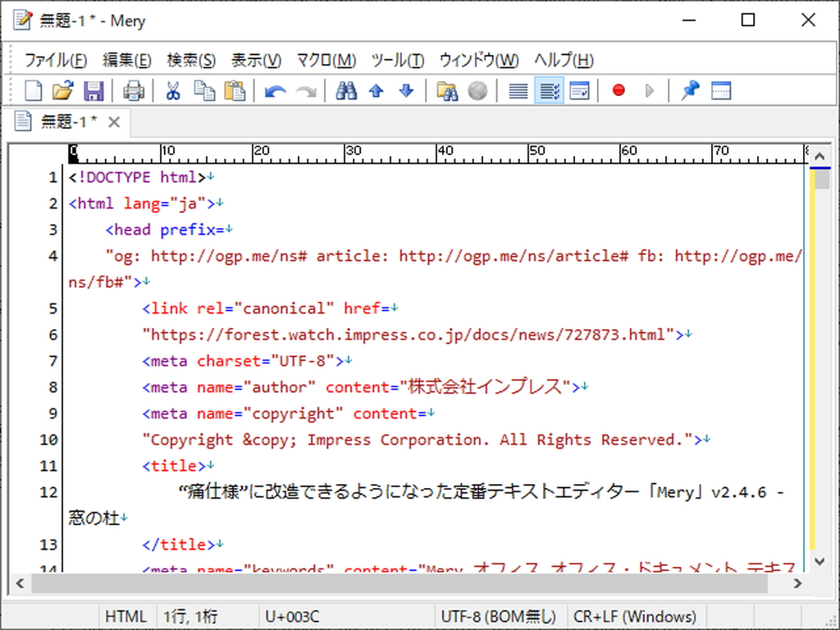
Task: Click the grayed redo arrow icon
Action: pyautogui.click(x=305, y=90)
